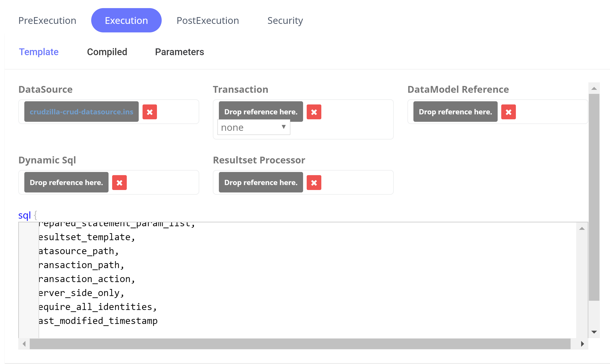Click the SQL editor horizontal scroll left arrow
The image size is (610, 364).
coord(24,344)
